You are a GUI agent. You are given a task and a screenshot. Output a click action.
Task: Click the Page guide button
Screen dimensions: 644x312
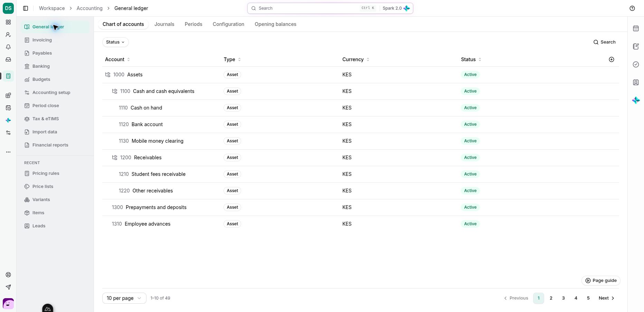pyautogui.click(x=601, y=281)
